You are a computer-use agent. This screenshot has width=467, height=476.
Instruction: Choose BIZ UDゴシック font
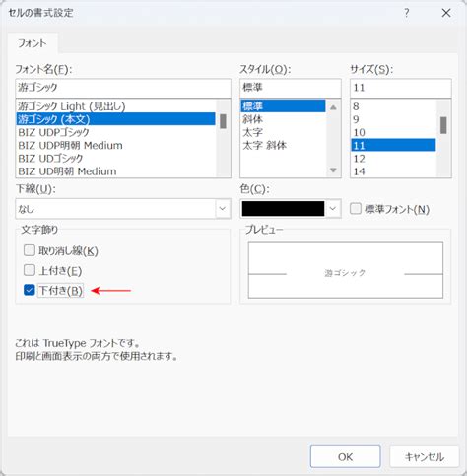click(x=116, y=158)
